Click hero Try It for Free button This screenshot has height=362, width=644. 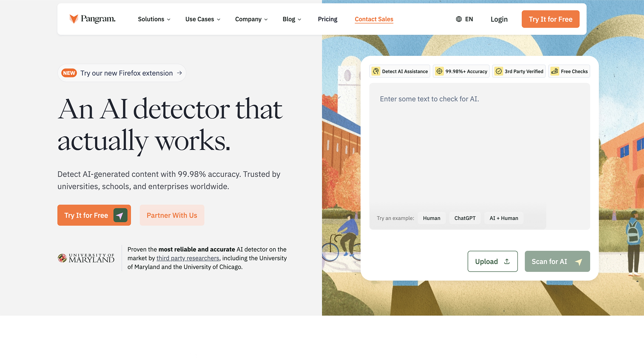coord(94,215)
